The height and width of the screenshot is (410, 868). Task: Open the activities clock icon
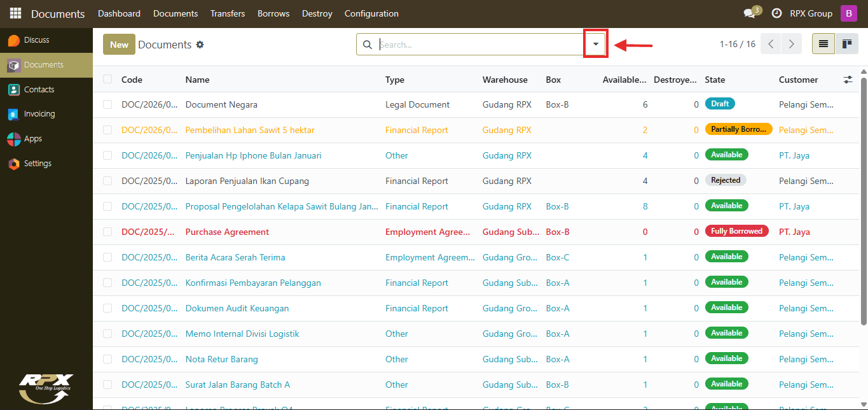pos(776,13)
